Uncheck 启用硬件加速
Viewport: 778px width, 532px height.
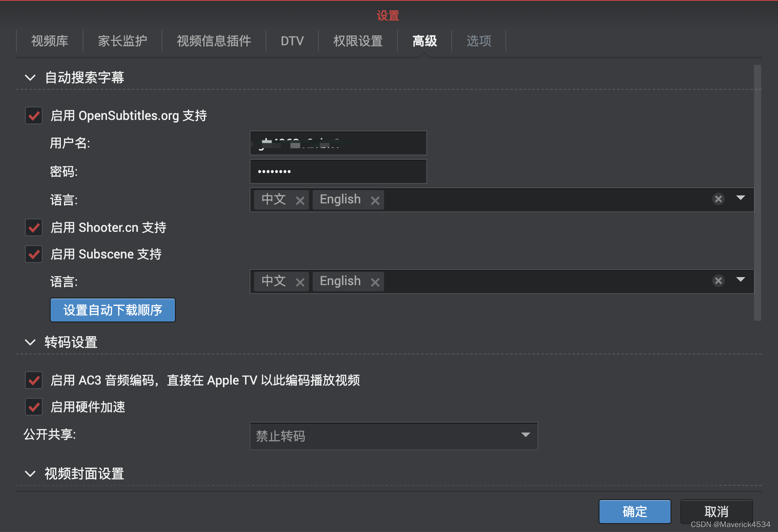tap(34, 407)
